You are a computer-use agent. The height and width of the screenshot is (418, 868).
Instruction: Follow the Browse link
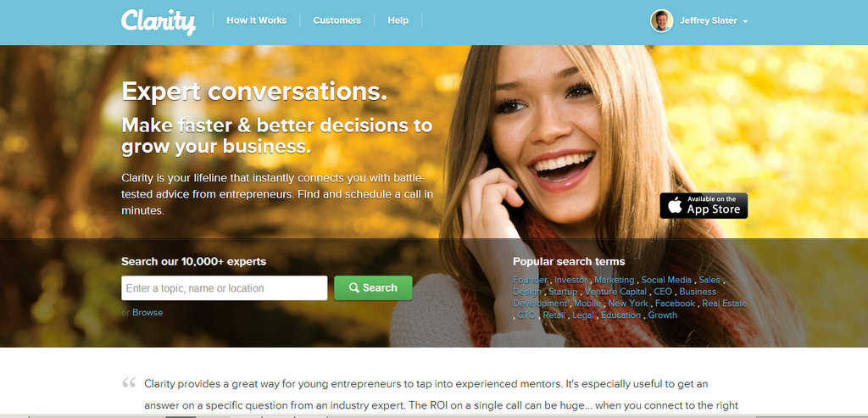click(x=147, y=312)
